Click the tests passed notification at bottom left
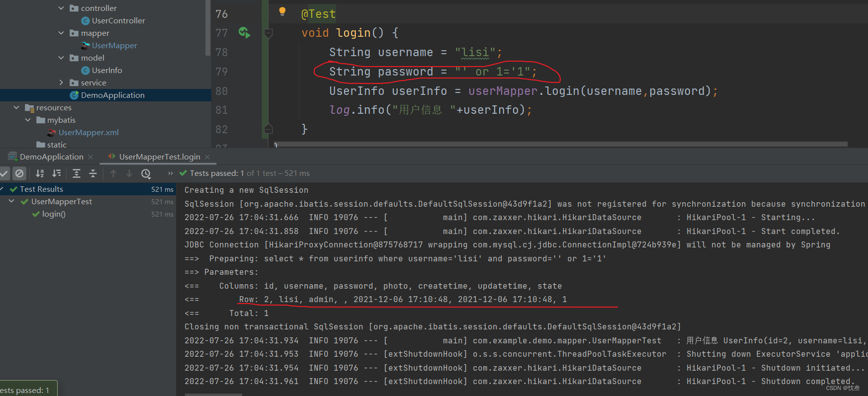Viewport: 868px width, 396px height. 28,389
